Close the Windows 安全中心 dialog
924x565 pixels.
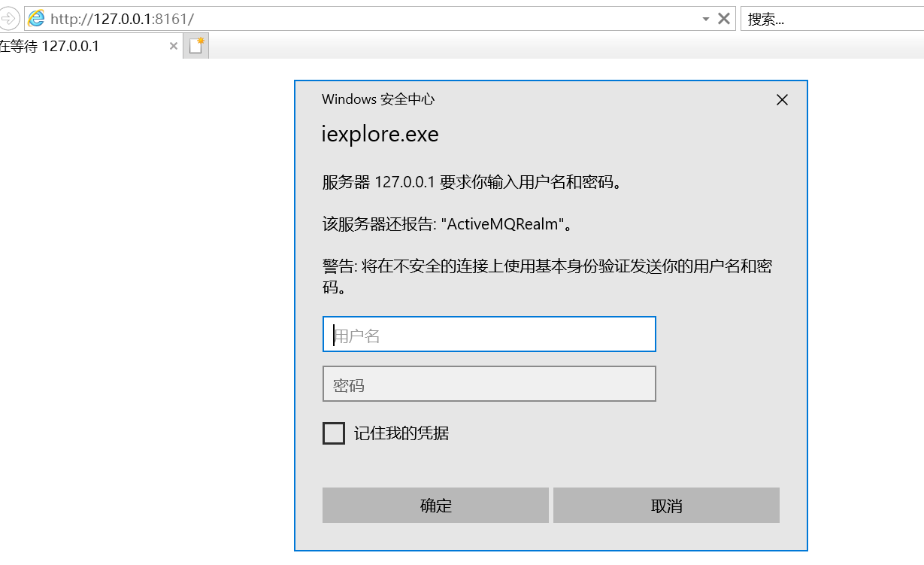[x=782, y=99]
